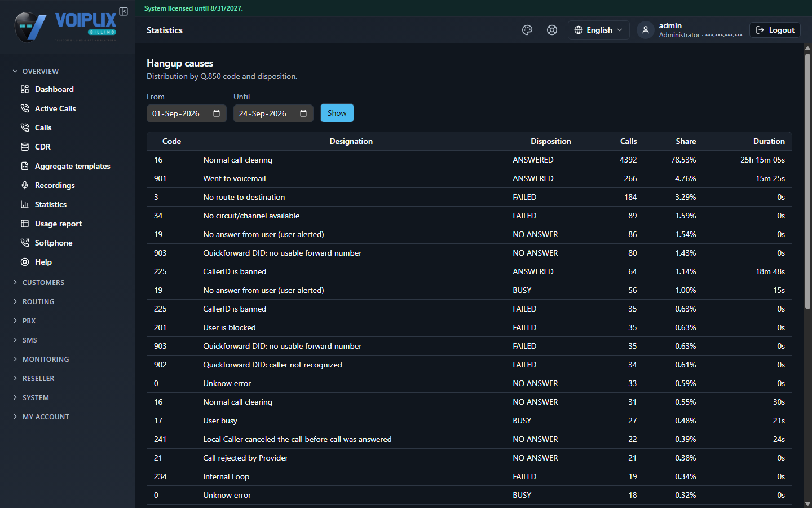
Task: Click 'No circuit/channel available' cell
Action: tap(251, 216)
